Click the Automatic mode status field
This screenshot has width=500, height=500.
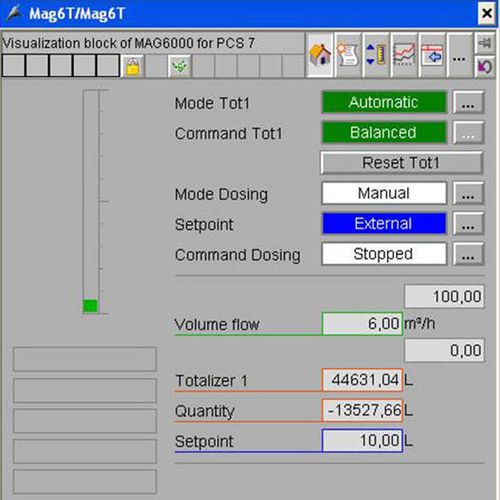[x=384, y=102]
